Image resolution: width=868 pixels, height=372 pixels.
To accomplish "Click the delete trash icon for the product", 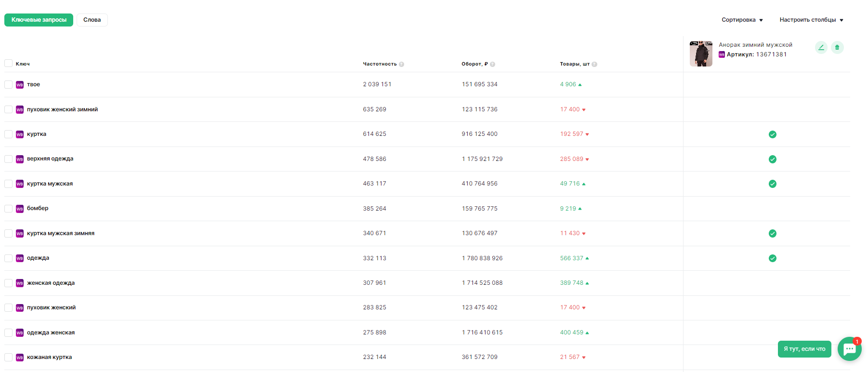I will [837, 47].
